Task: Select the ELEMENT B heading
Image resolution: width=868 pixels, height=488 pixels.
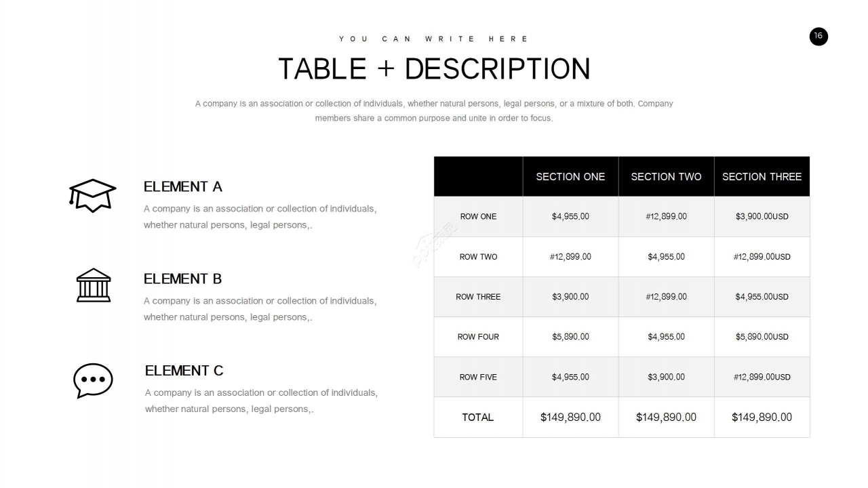Action: pos(183,279)
